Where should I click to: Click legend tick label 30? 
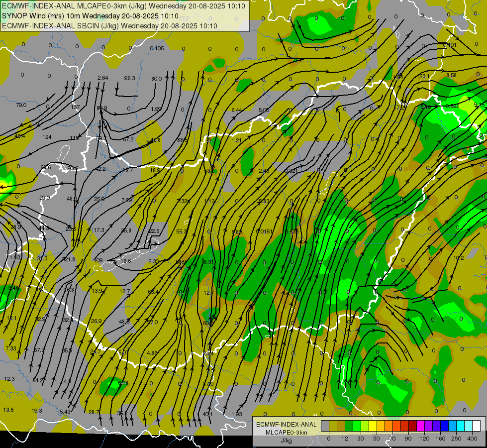click(x=360, y=439)
